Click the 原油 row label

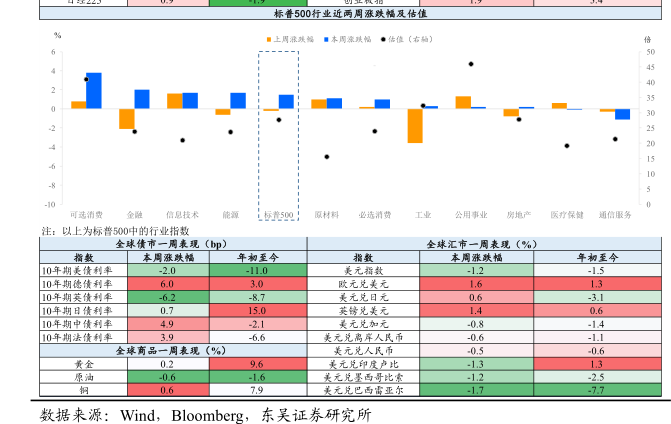(x=83, y=377)
